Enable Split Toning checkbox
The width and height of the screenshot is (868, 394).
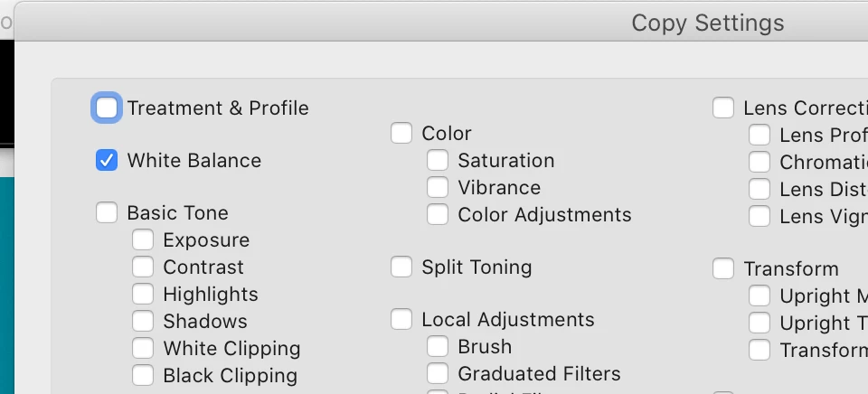tap(401, 267)
